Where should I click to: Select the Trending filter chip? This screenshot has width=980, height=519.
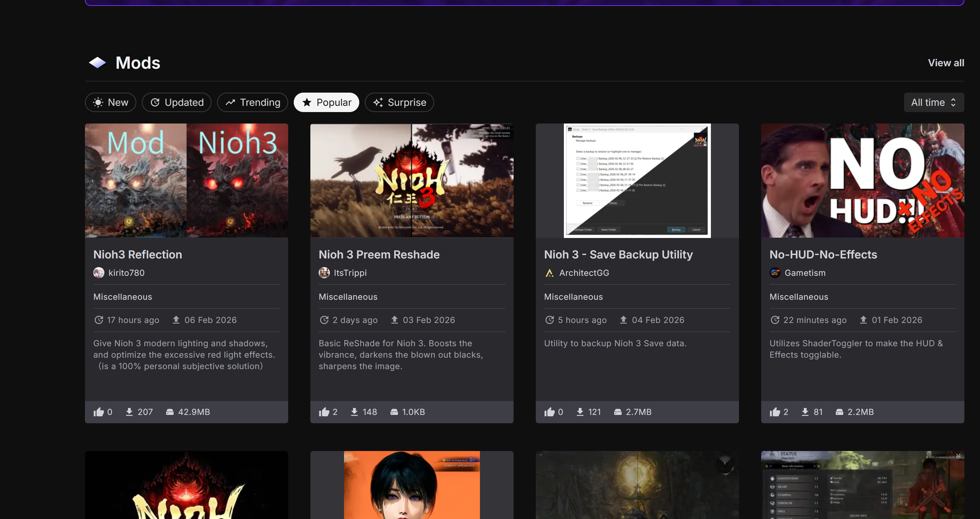coord(252,102)
